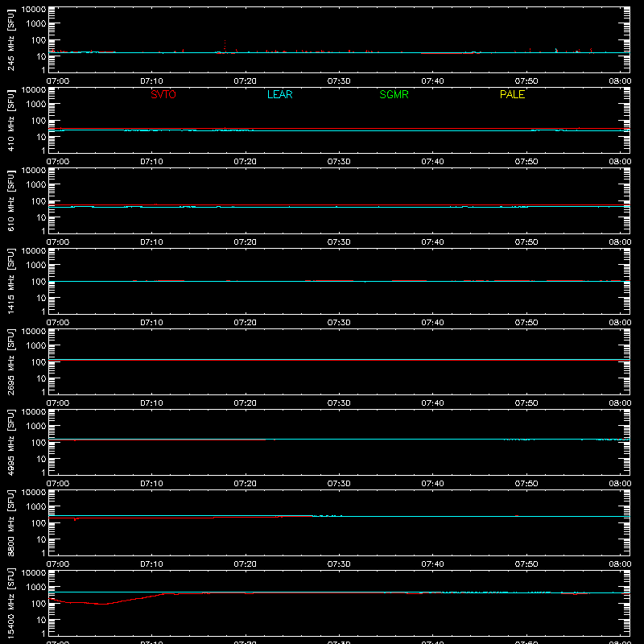Click the 1000 tick label on 15400 MHz panel

tap(36, 587)
